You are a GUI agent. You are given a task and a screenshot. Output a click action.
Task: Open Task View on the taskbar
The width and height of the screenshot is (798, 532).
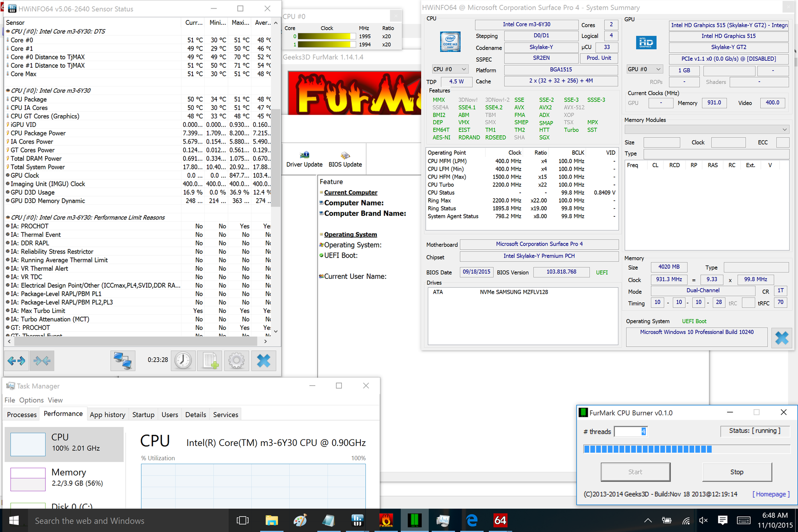coord(243,520)
